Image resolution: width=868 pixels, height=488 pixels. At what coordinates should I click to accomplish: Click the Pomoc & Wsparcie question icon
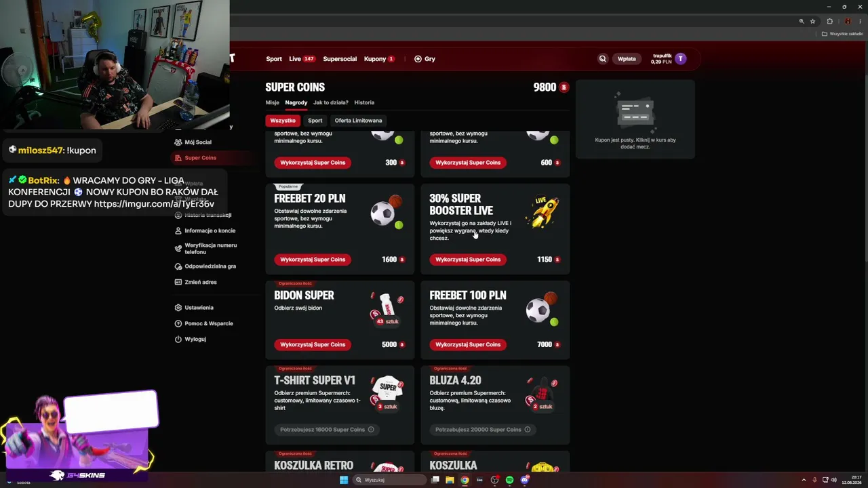pos(178,323)
